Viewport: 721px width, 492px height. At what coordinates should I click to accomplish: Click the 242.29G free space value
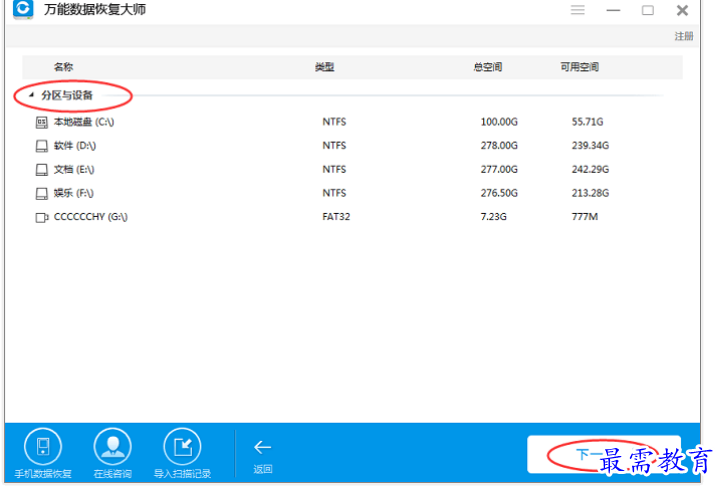(x=590, y=170)
